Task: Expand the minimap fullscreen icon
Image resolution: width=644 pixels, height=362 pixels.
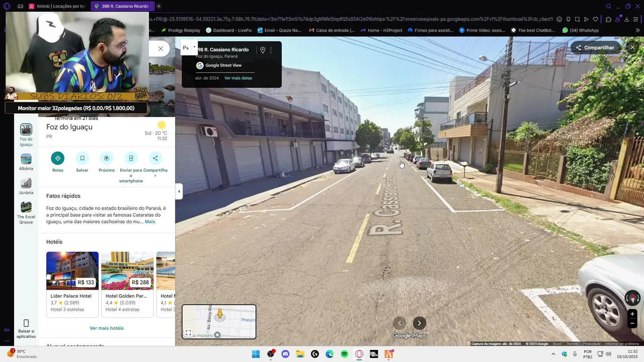Action: click(188, 333)
